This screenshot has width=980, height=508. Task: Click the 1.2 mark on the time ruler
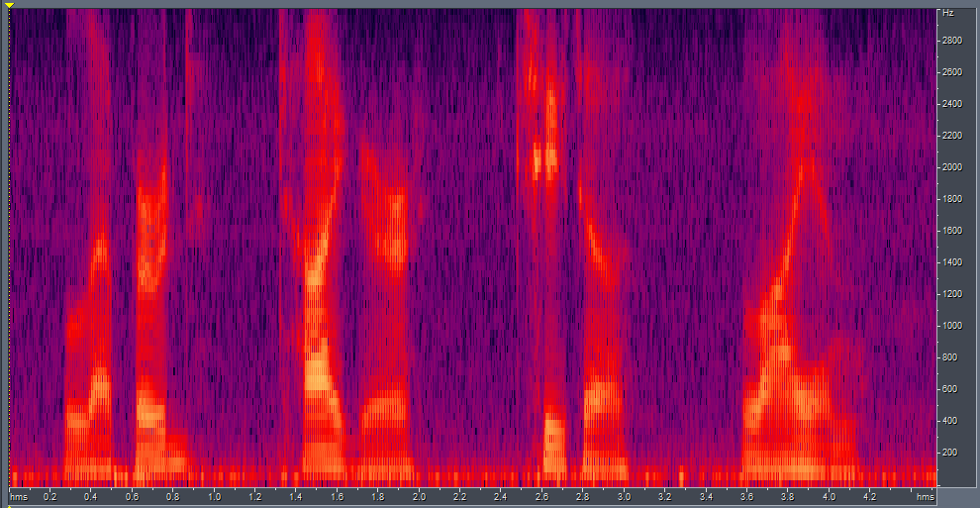[x=255, y=497]
